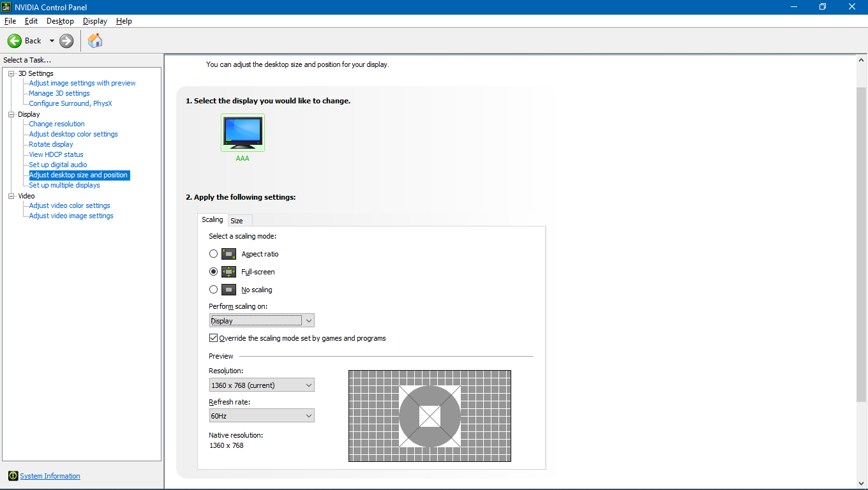This screenshot has height=490, width=868.
Task: Collapse the 3D Settings tree node
Action: [11, 73]
